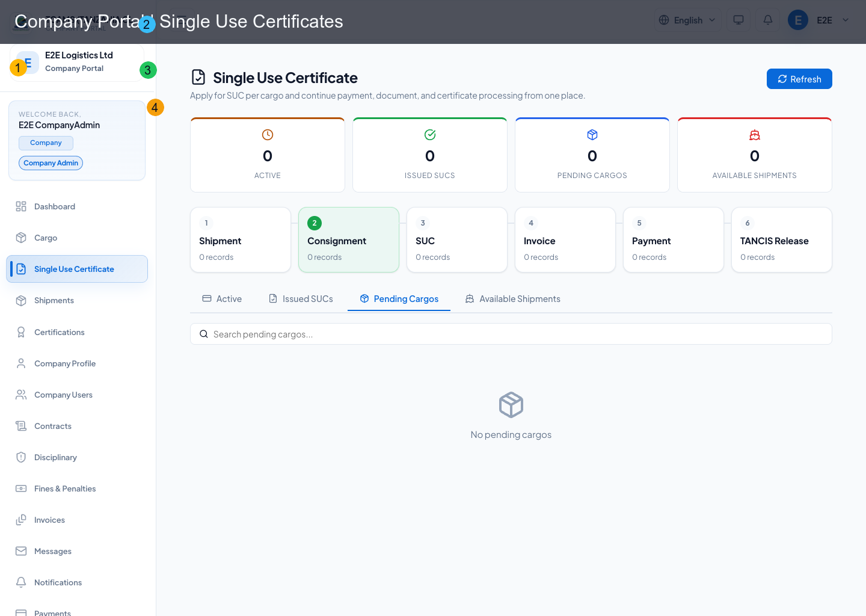Screen dimensions: 866x616
Task: Open Company Users in the sidebar
Action: [x=77, y=395]
